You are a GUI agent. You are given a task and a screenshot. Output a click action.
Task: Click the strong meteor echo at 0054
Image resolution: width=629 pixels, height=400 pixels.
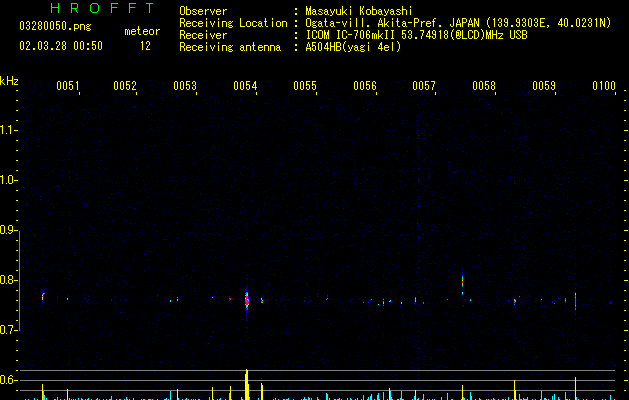click(247, 300)
